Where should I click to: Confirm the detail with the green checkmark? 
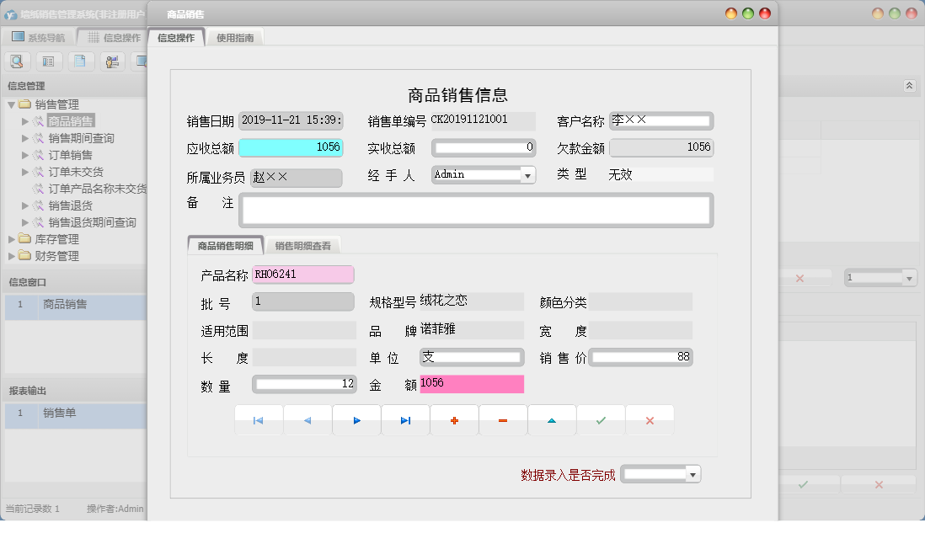pyautogui.click(x=601, y=419)
